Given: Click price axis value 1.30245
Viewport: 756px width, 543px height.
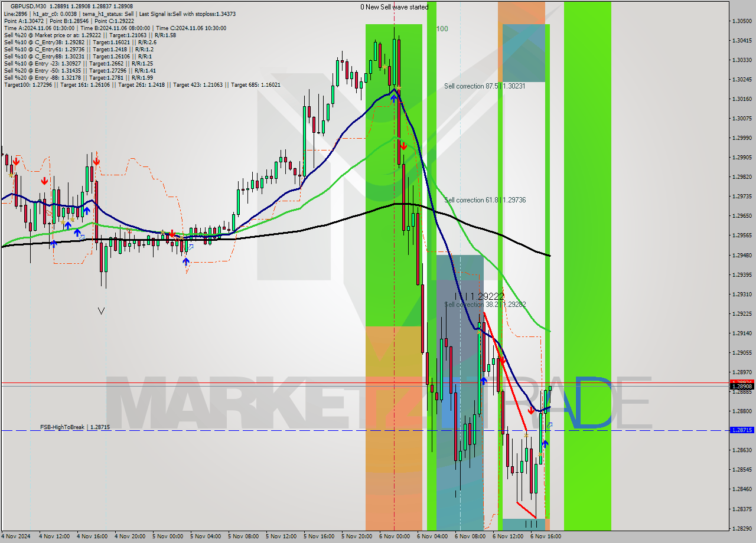Looking at the screenshot, I should [742, 79].
